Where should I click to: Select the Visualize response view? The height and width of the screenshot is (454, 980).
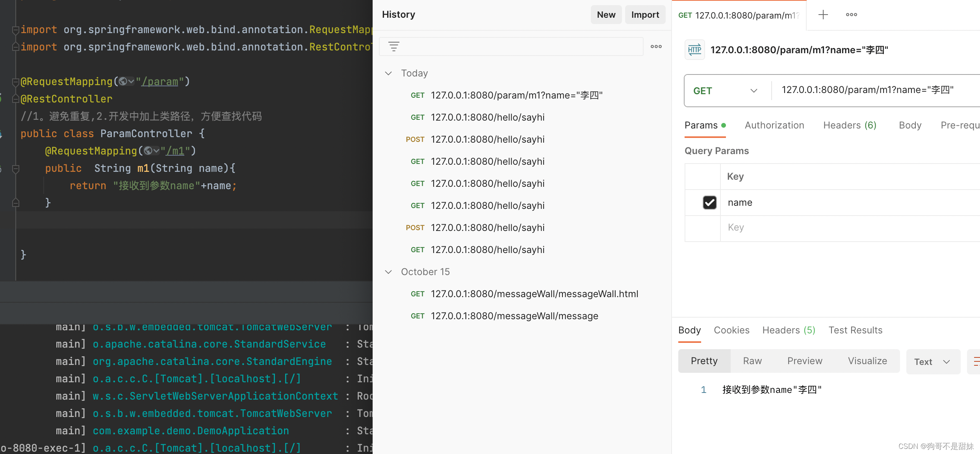[x=867, y=361]
